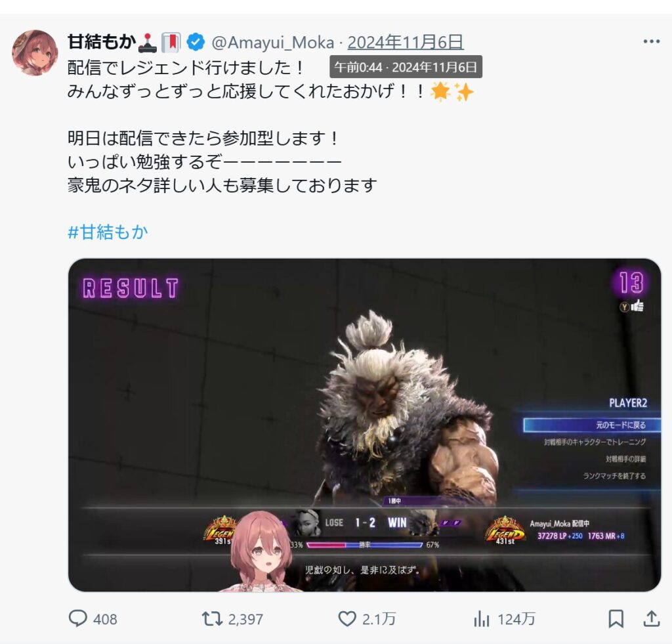672x644 pixels.
Task: Click the thumbs-up icon under the 13 counter
Action: pyautogui.click(x=637, y=306)
